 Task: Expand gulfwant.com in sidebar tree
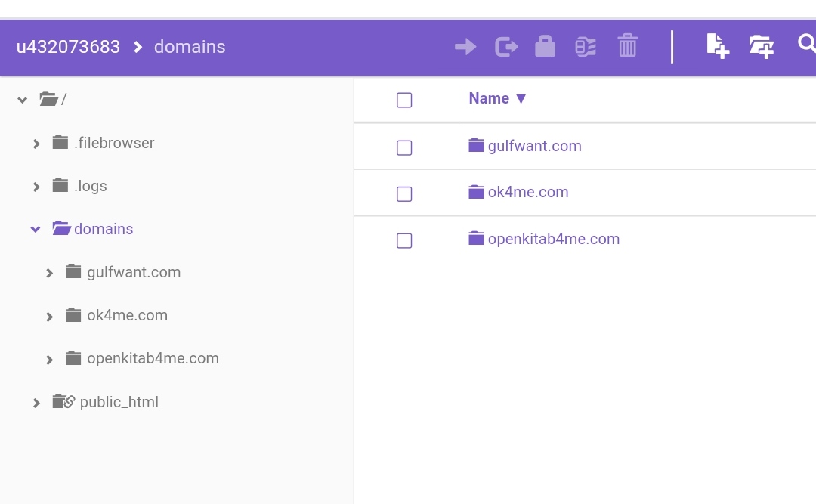[50, 273]
